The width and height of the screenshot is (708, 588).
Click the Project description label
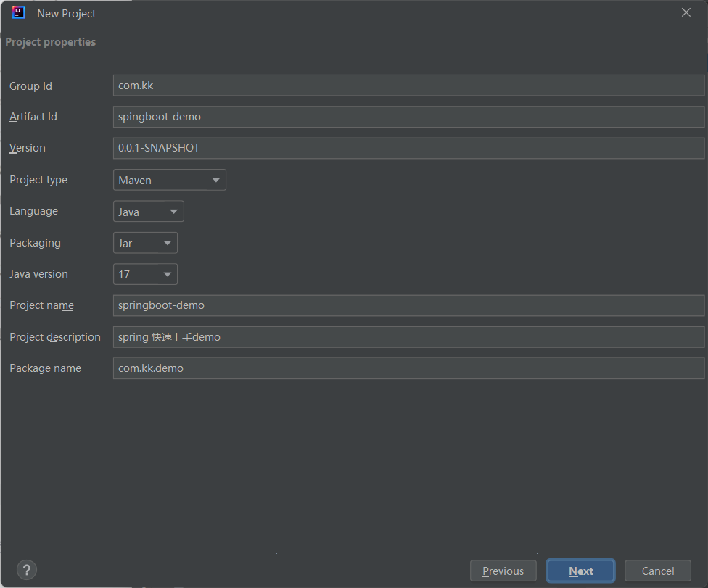tap(55, 337)
